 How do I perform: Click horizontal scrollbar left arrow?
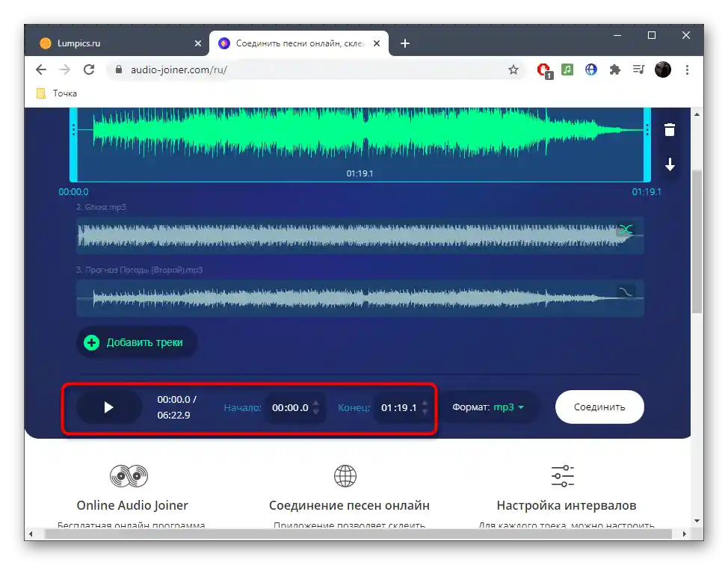click(31, 534)
